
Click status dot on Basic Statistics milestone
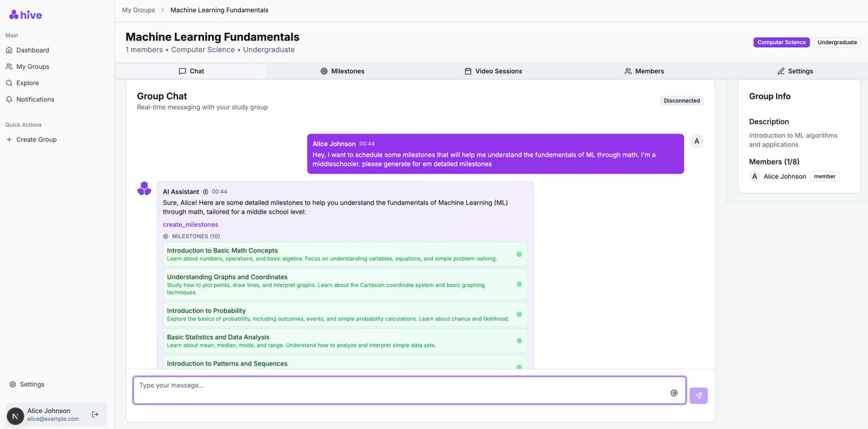pos(519,341)
